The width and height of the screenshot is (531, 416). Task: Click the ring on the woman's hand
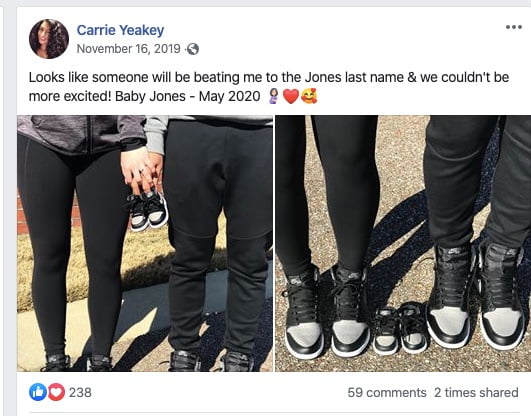click(x=141, y=170)
